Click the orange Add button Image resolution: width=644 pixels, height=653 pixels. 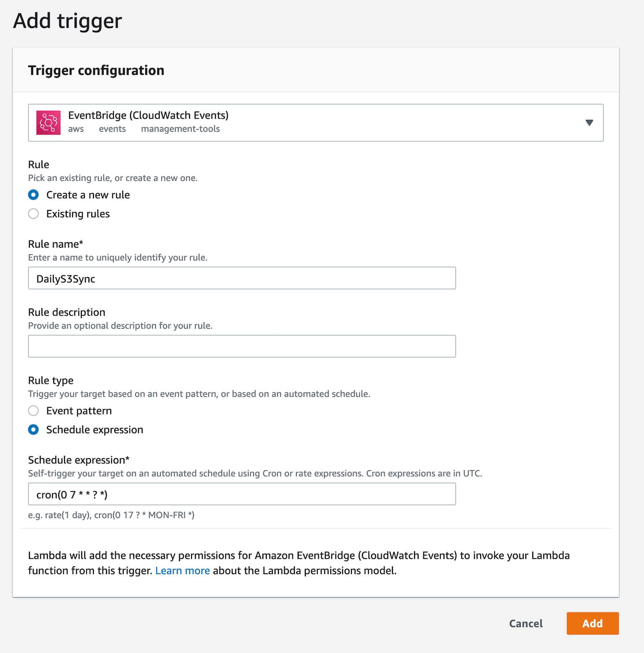pyautogui.click(x=592, y=624)
